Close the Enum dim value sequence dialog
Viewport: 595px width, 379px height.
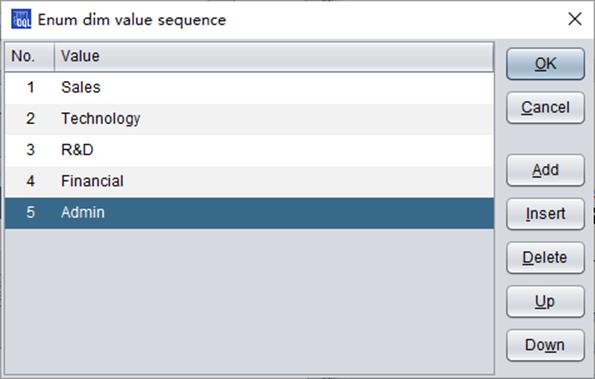[575, 19]
